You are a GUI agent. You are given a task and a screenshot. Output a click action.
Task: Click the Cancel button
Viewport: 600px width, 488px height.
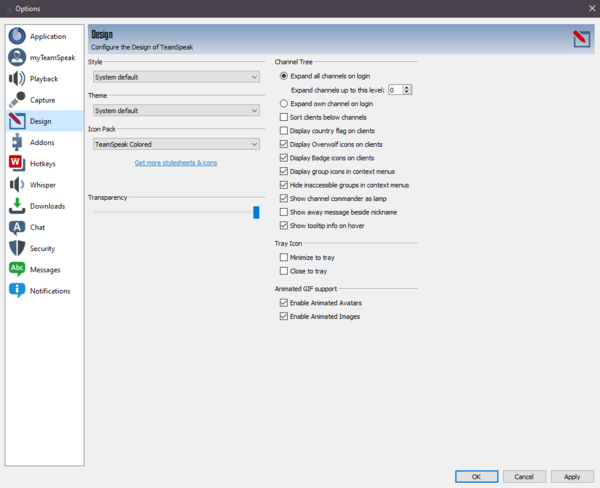pyautogui.click(x=524, y=477)
